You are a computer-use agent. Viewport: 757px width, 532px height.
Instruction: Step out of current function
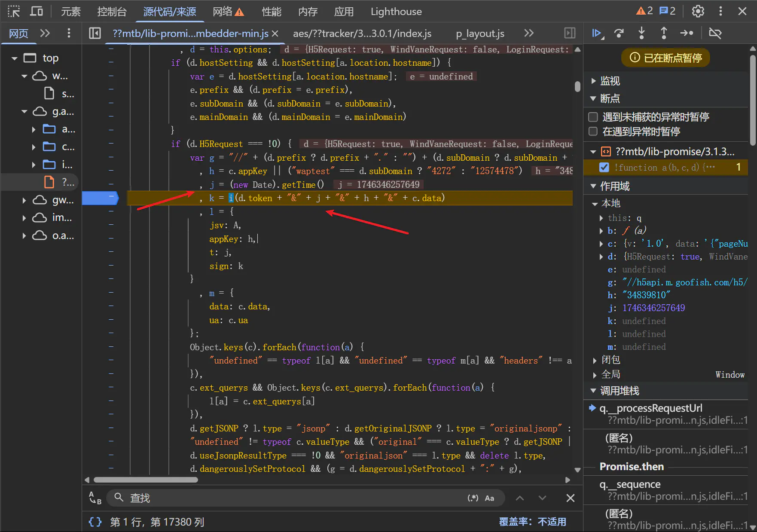[x=664, y=33]
